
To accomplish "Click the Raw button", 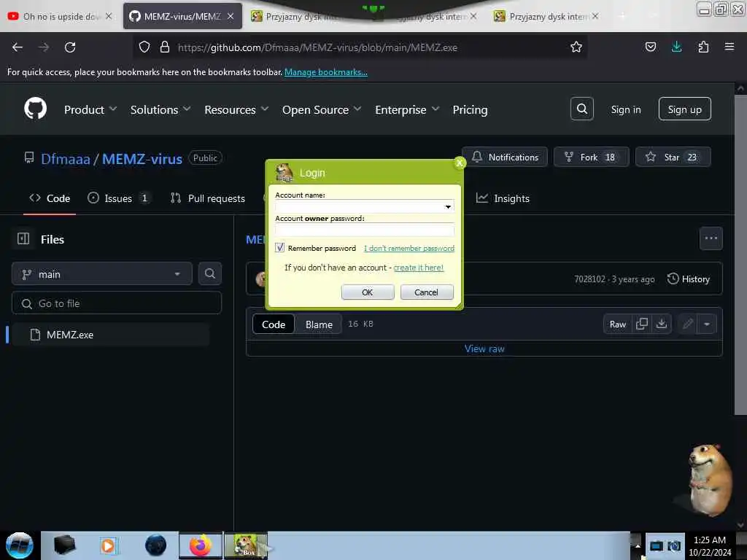I will [617, 324].
